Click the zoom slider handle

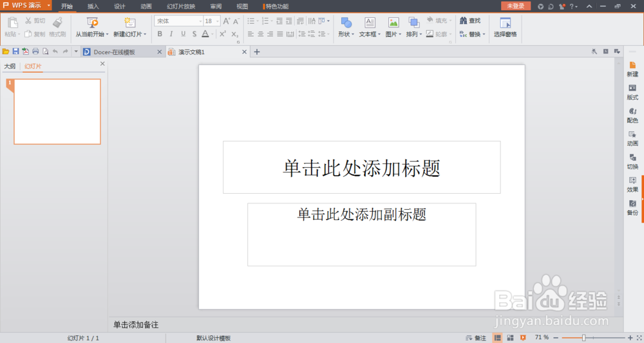(583, 338)
